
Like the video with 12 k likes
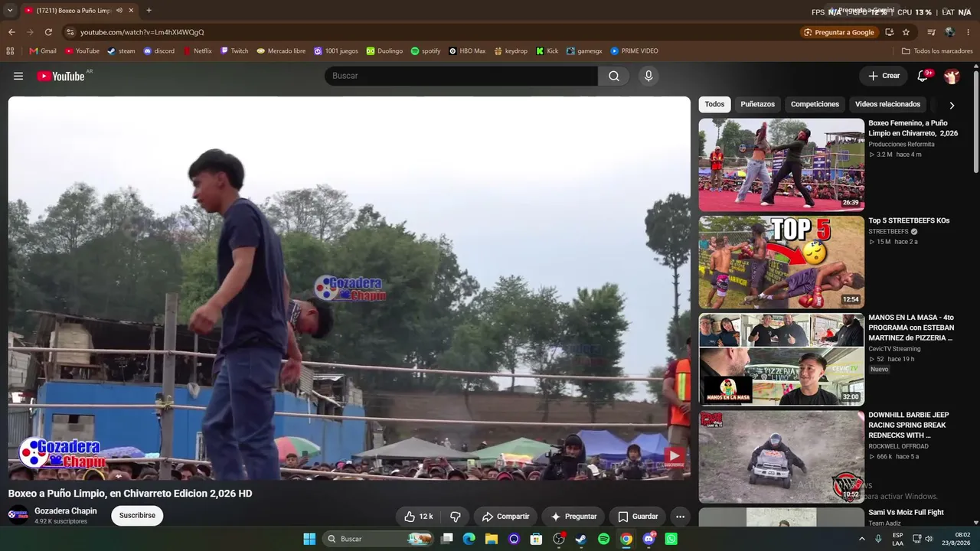tap(418, 517)
